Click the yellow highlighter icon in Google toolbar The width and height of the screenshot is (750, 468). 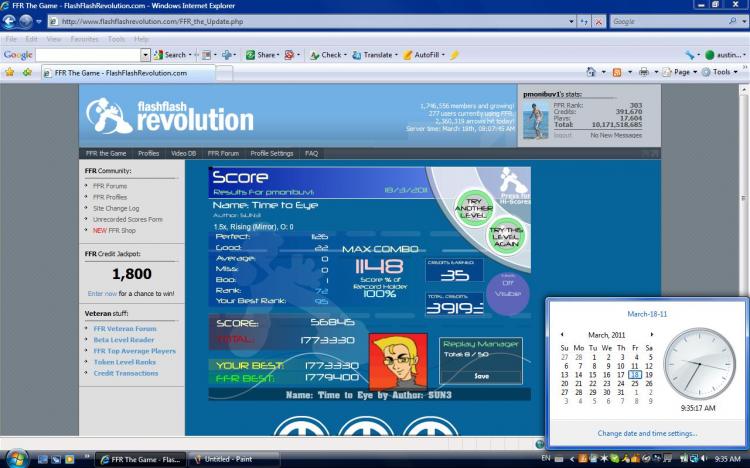pos(454,55)
